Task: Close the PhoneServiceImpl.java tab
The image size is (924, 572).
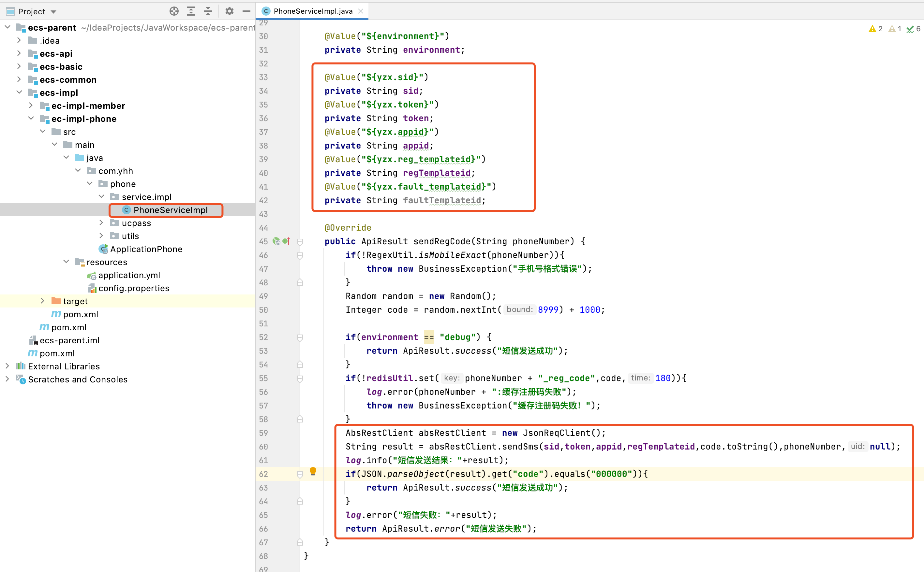Action: point(360,11)
